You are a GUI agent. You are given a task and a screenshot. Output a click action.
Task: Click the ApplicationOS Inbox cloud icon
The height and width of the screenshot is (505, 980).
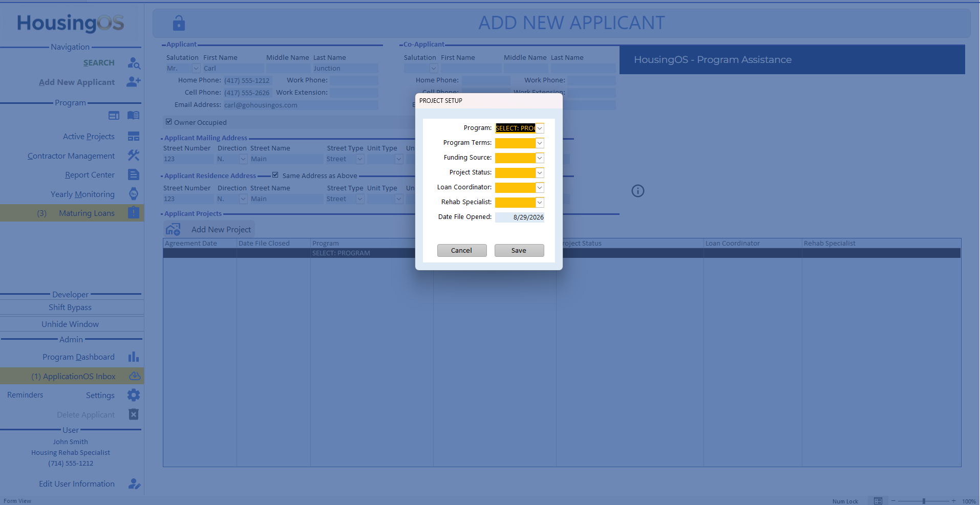[135, 376]
